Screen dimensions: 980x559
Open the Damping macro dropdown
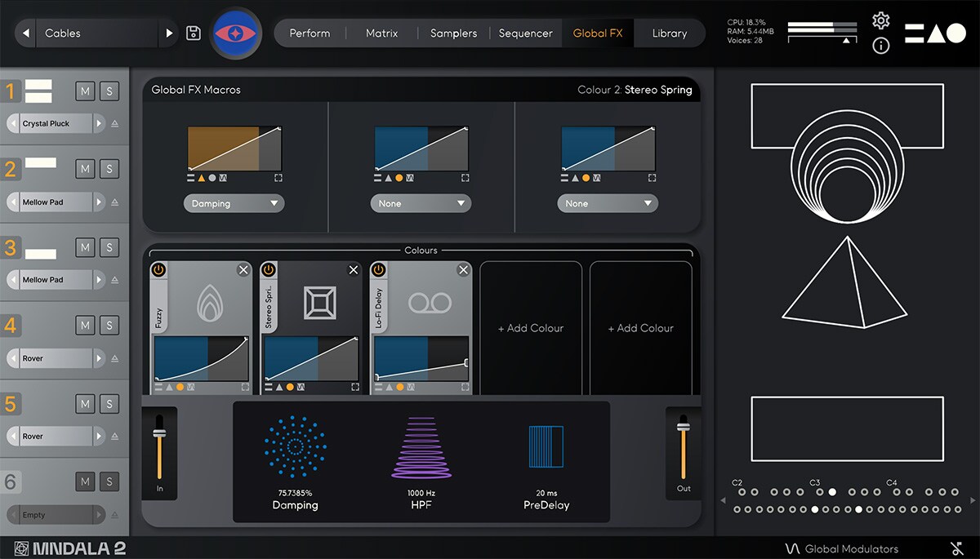(234, 203)
